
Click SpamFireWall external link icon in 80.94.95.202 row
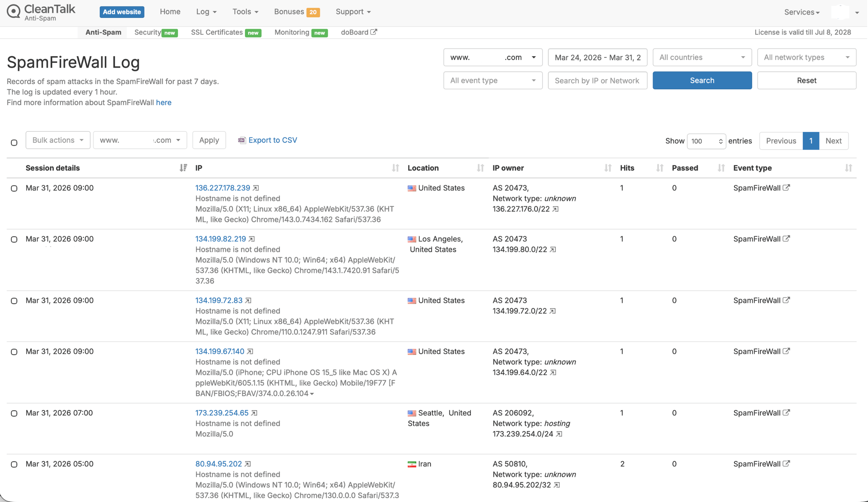[x=786, y=463]
